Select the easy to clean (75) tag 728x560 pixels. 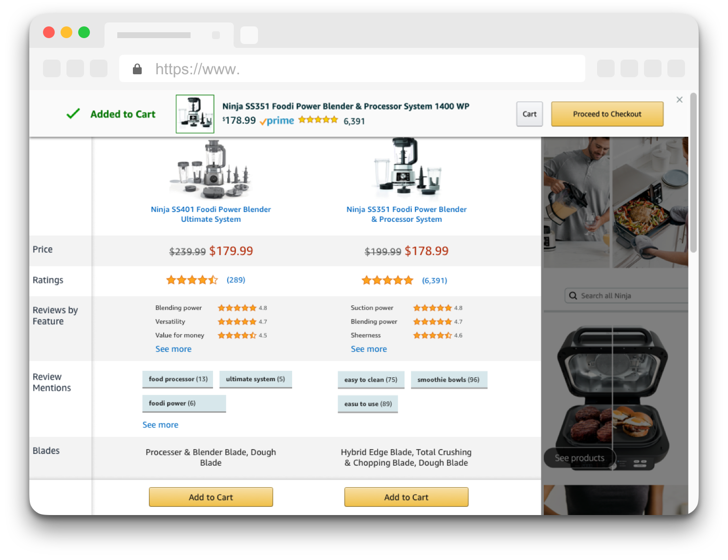371,380
